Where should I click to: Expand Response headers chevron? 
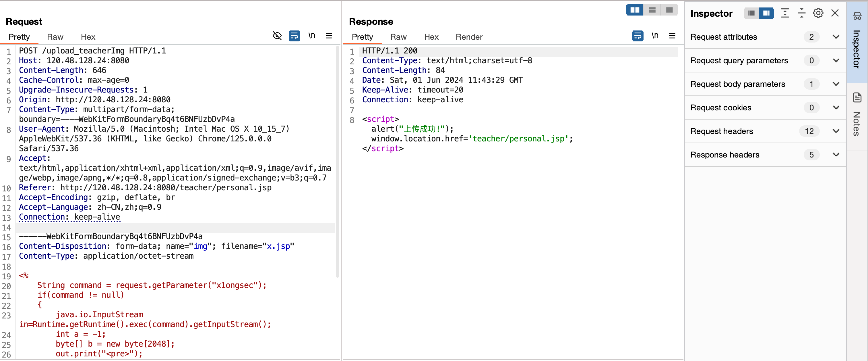click(836, 155)
